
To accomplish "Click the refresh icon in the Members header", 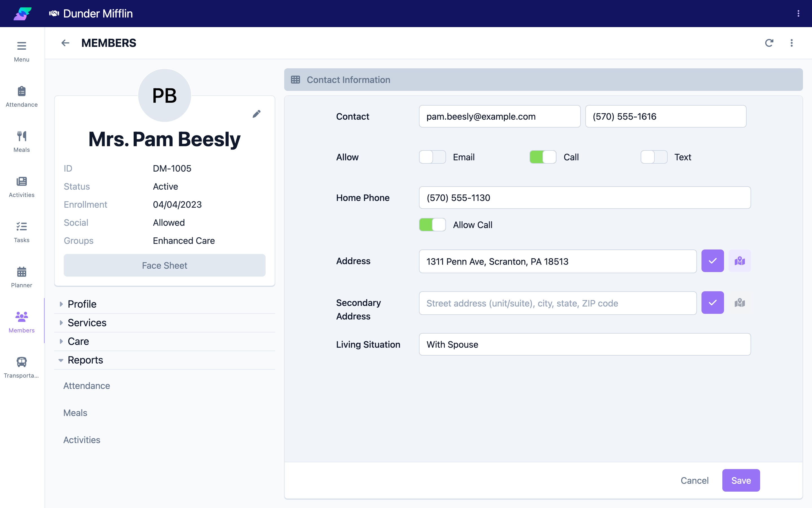I will click(769, 43).
